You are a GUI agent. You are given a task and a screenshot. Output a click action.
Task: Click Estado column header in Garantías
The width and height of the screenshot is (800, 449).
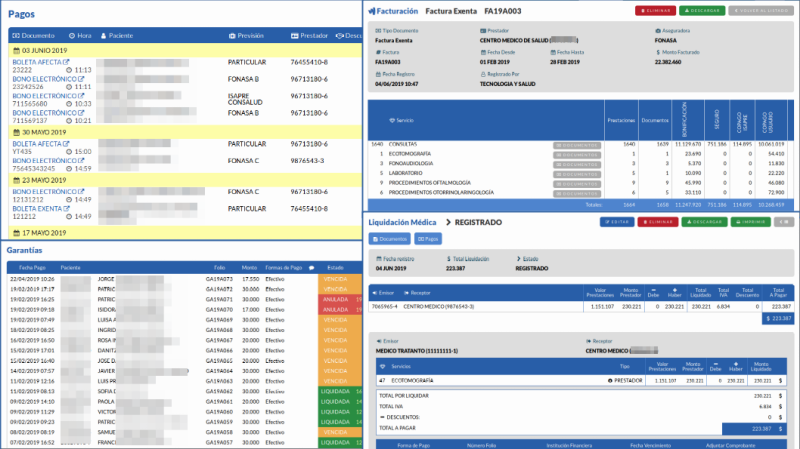pos(335,268)
